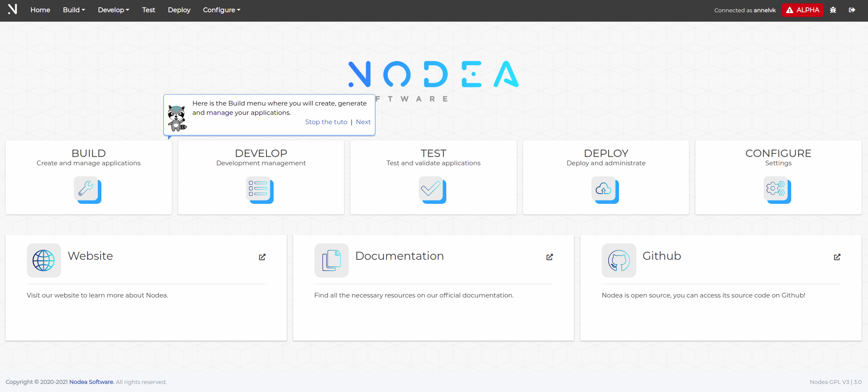Click 'Connected as annelvk' text
This screenshot has width=868, height=392.
point(745,10)
